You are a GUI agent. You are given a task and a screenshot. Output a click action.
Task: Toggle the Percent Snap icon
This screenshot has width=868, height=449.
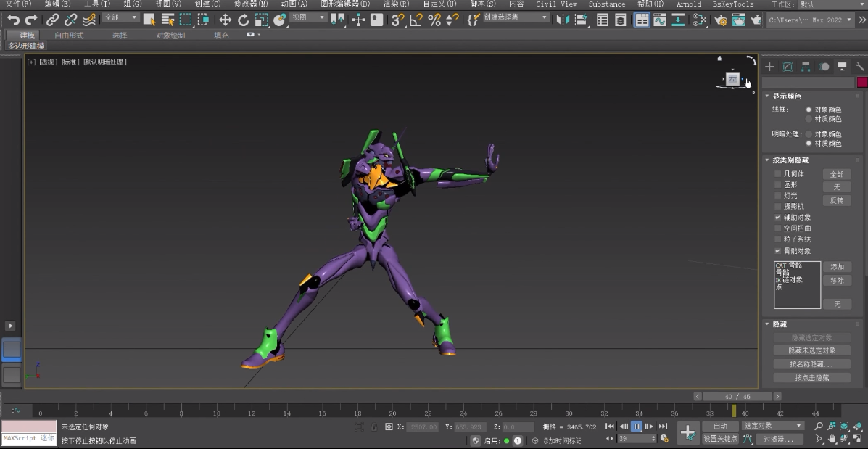tap(434, 20)
